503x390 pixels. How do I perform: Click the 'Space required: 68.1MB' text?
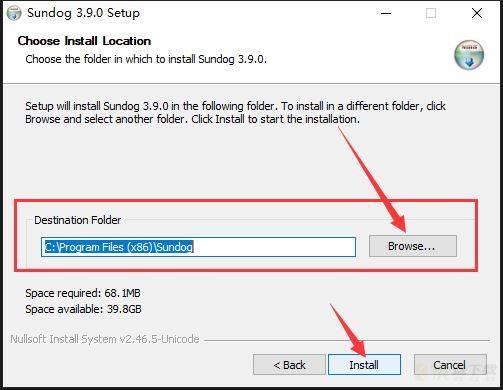point(83,293)
